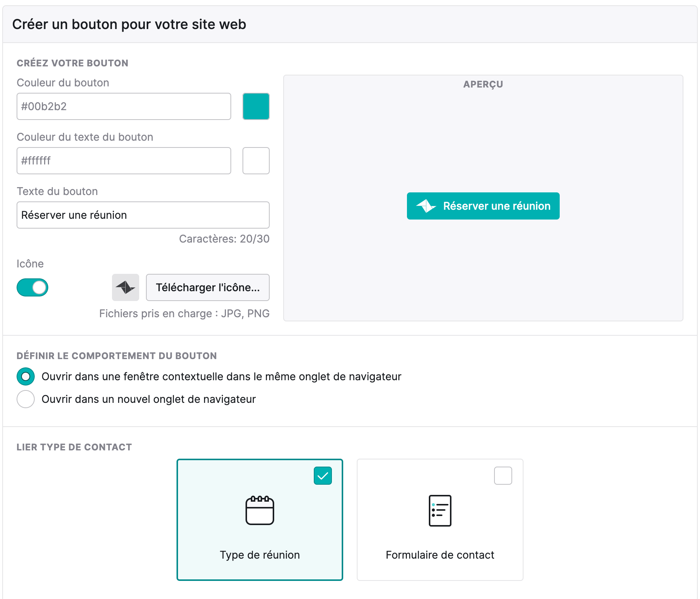Click the label for contextual window option

(221, 376)
